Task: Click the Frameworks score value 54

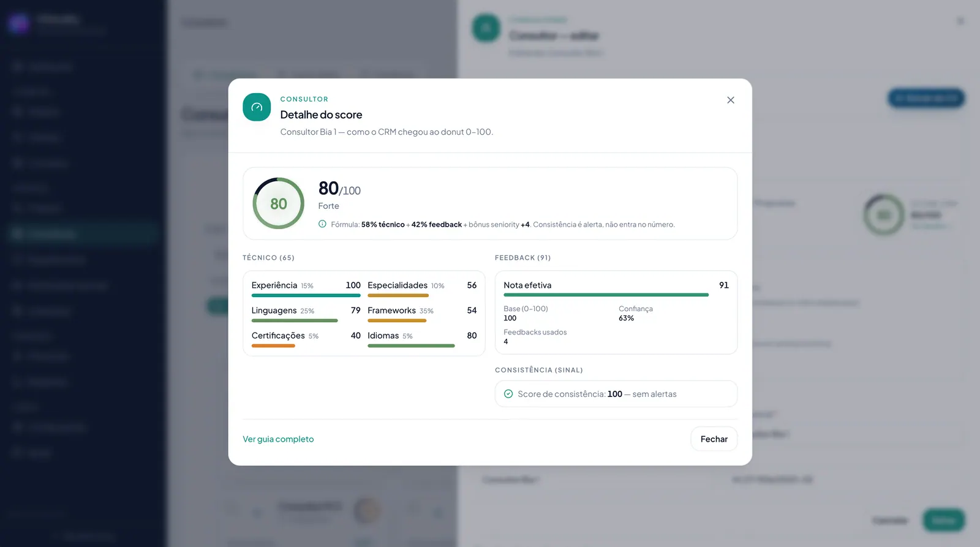Action: pos(472,311)
